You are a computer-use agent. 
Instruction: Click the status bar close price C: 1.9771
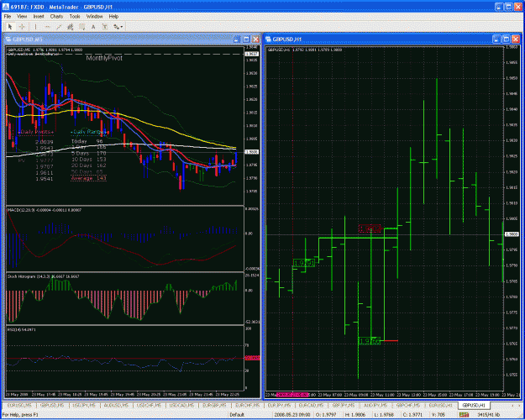click(x=412, y=415)
